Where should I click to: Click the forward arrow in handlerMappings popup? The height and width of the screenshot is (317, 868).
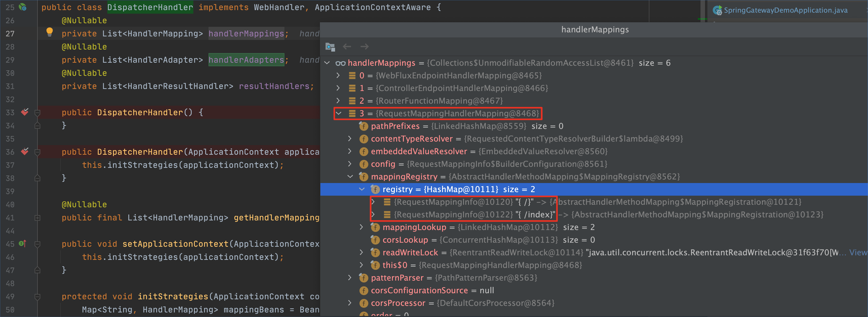tap(364, 47)
